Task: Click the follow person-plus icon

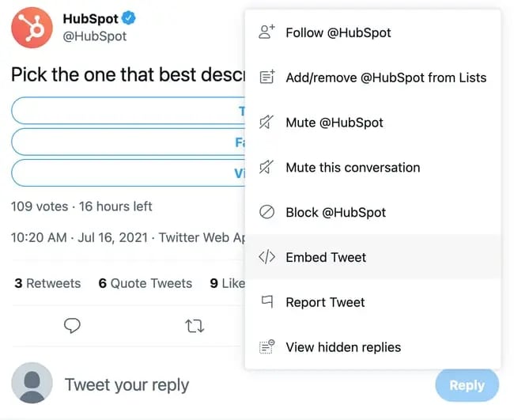Action: coord(267,32)
